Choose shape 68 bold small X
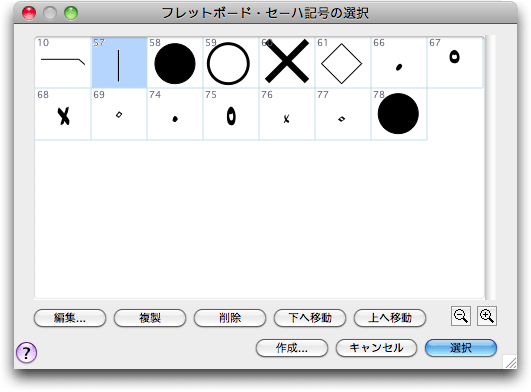 click(x=63, y=114)
